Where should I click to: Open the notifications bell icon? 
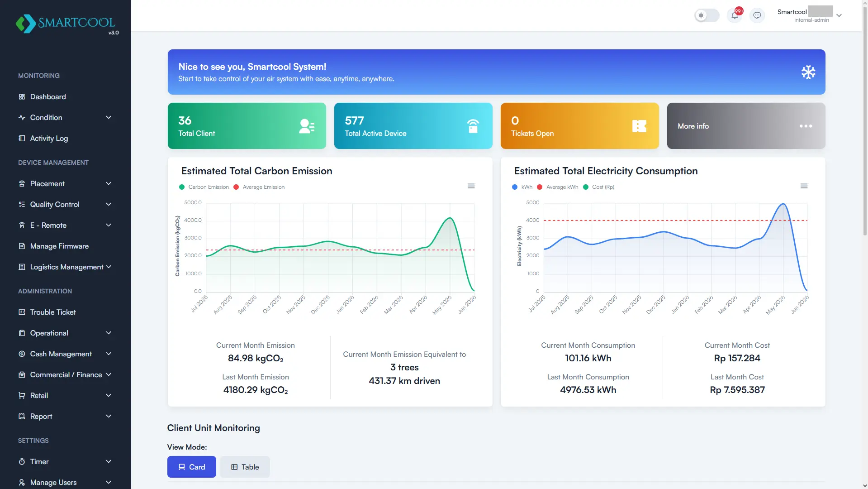click(x=735, y=15)
